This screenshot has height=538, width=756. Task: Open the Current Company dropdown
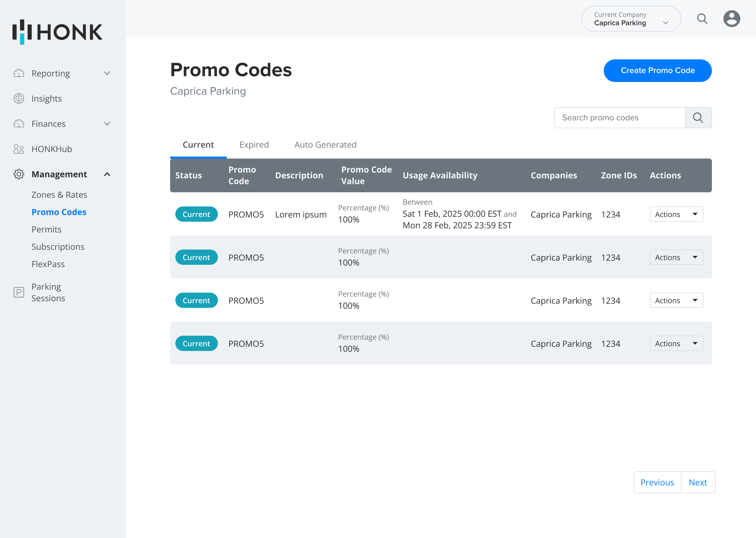tap(631, 19)
